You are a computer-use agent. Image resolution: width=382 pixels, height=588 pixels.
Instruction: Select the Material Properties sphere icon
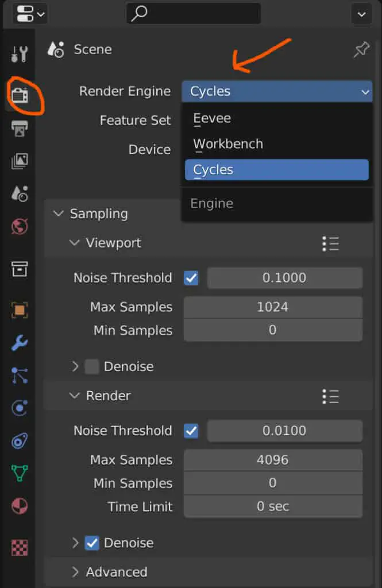coord(19,506)
